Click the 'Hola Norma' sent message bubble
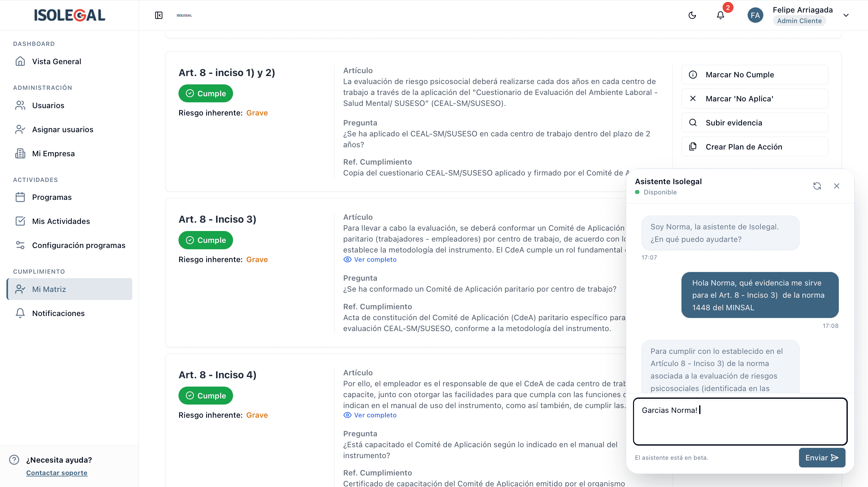 (760, 295)
